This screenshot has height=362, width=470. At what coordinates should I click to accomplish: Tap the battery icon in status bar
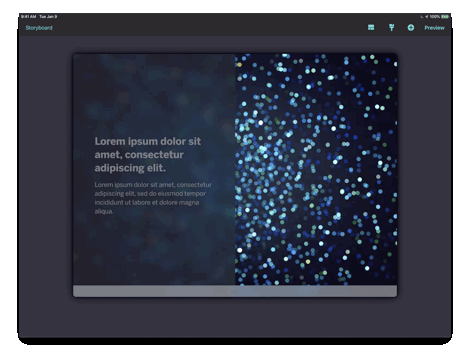point(445,16)
